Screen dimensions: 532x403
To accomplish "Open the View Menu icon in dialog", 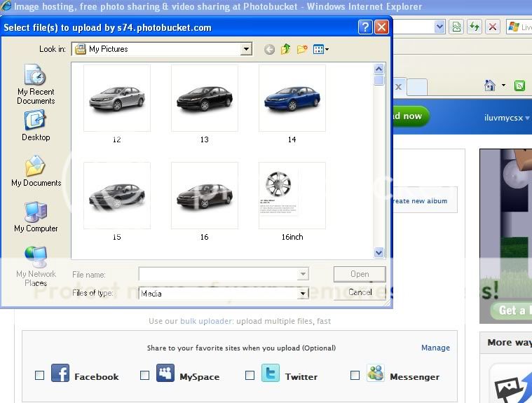I will click(x=321, y=49).
